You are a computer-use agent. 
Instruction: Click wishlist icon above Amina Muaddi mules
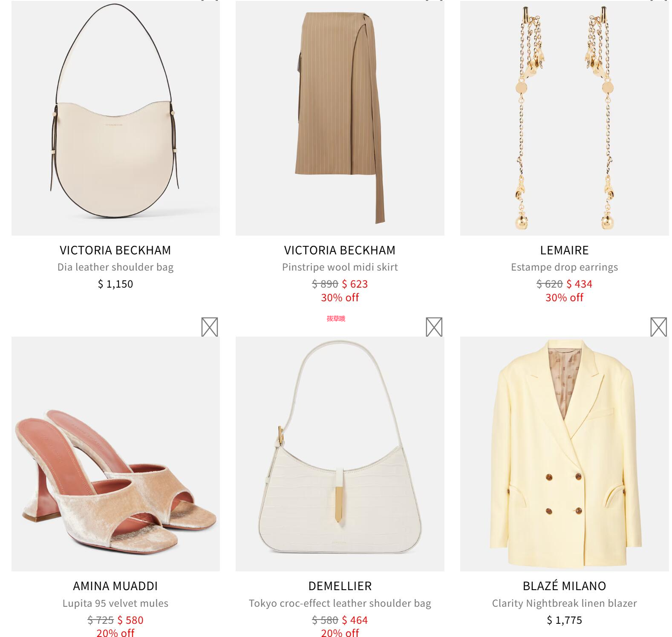click(209, 327)
